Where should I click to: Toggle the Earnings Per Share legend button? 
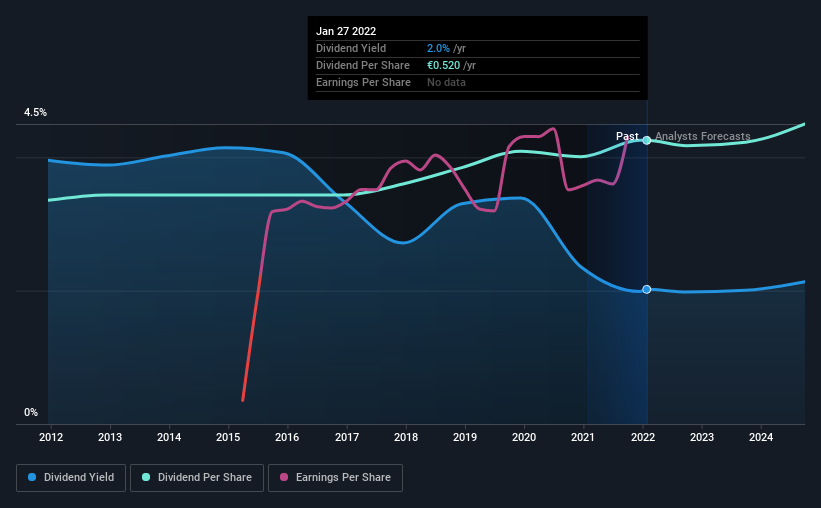(335, 478)
